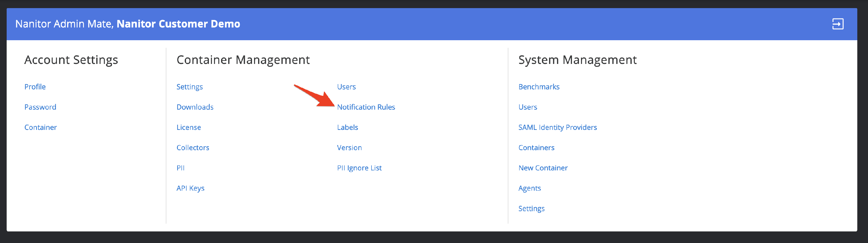Open the Profile account settings link

tap(35, 86)
